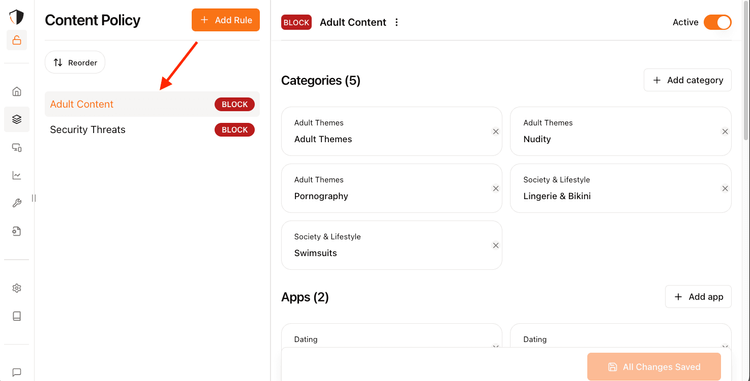Viewport: 750px width, 381px height.
Task: Click the Content Policy heading
Action: click(x=93, y=20)
